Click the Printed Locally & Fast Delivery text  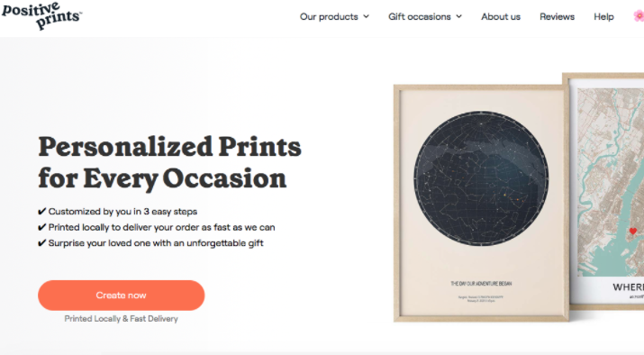point(122,319)
